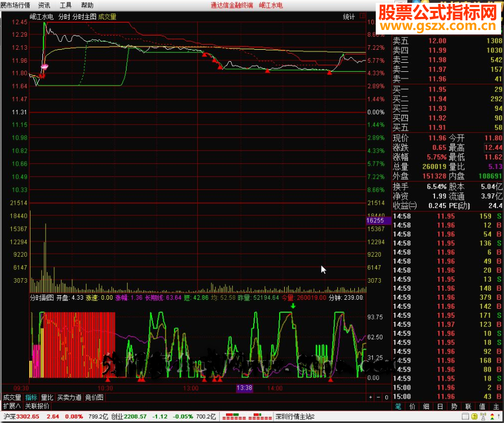
Task: Click the window layout icon beside 统计
Action: (362, 16)
